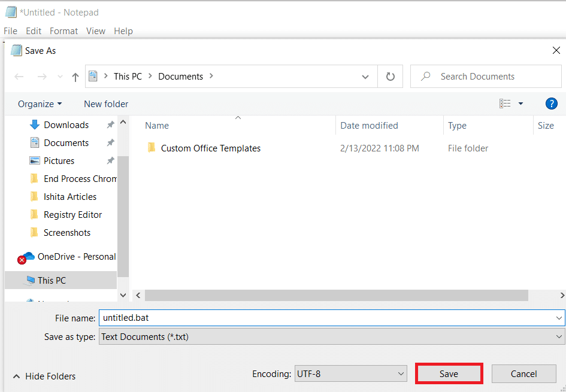Screen dimensions: 566x392
Task: Click the Documents pin icon in sidebar
Action: [110, 143]
